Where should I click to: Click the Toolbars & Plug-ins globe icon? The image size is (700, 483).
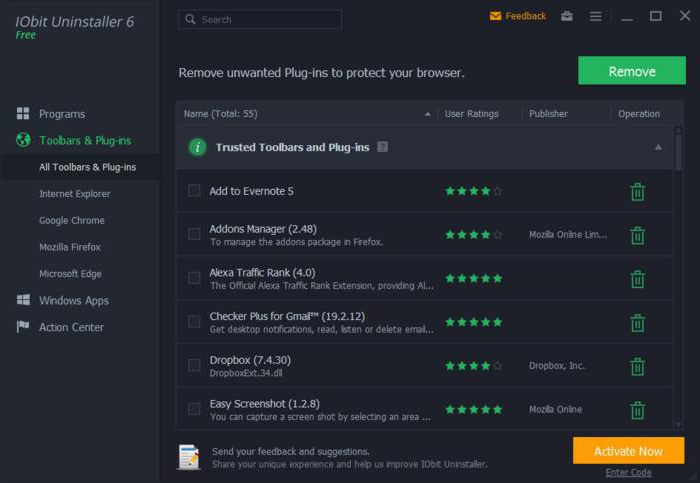23,140
